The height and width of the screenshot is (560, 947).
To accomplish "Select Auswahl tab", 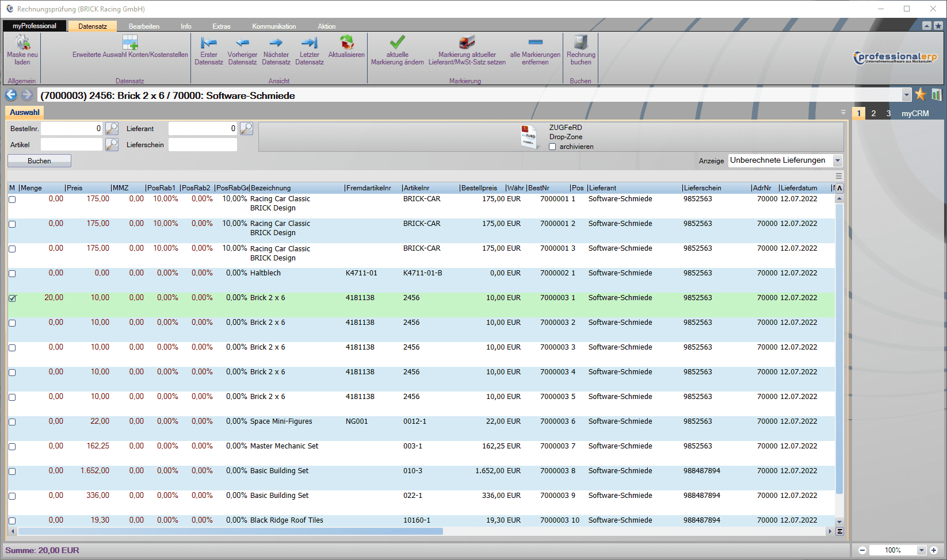I will point(24,112).
